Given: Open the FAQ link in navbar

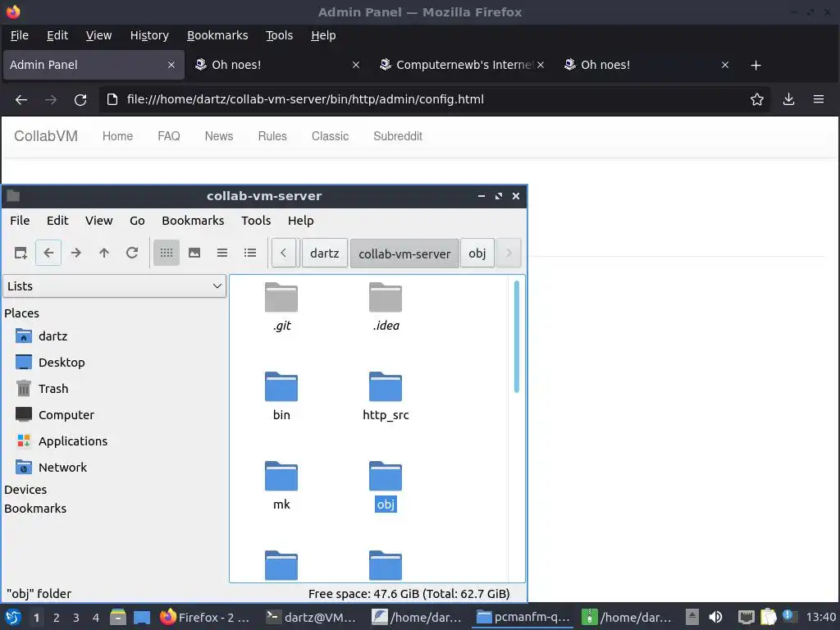Looking at the screenshot, I should 169,136.
